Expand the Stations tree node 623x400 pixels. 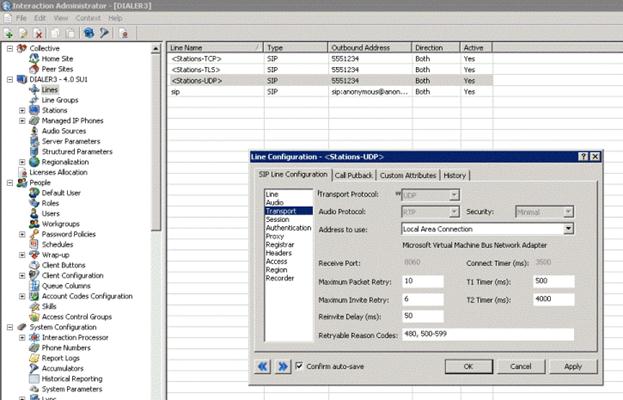22,111
